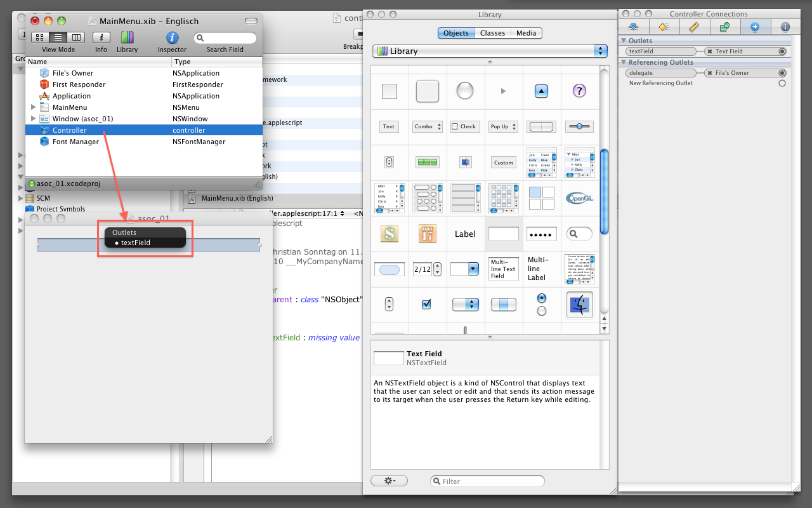Click the Filter field in Library

pyautogui.click(x=488, y=481)
